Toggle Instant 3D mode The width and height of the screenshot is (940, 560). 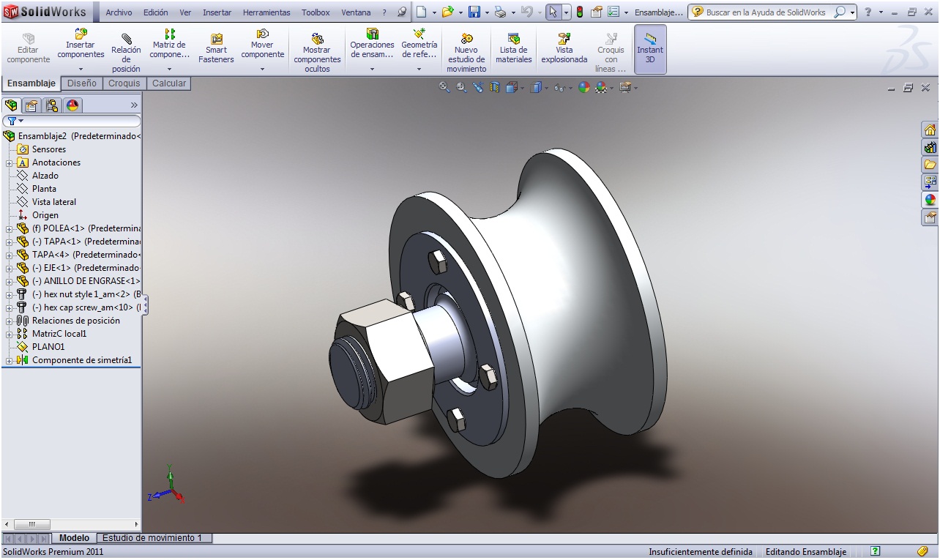(x=650, y=49)
